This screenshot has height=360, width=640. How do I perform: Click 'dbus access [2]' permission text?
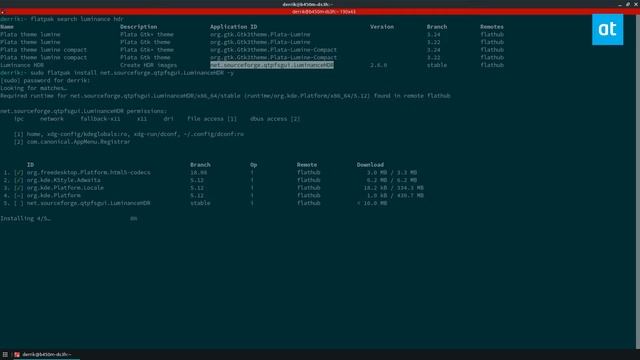pyautogui.click(x=275, y=119)
